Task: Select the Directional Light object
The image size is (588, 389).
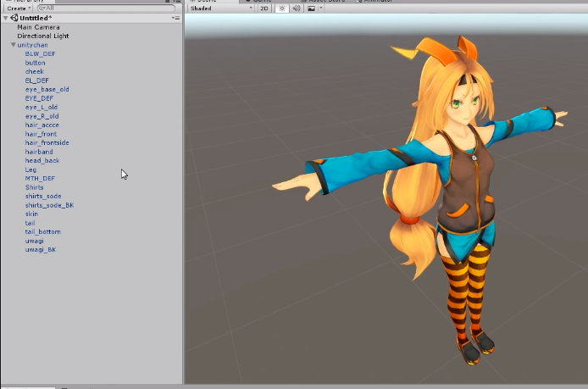Action: click(42, 36)
